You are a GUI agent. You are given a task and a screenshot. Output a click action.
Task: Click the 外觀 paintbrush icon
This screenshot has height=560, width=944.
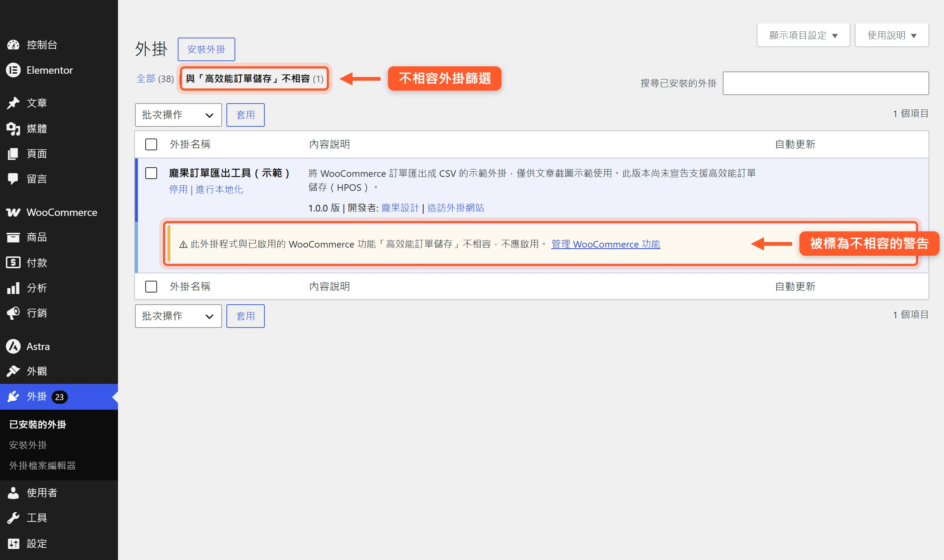(13, 371)
